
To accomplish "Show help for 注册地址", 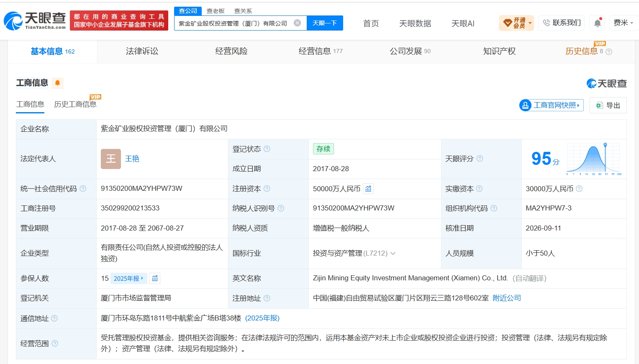I will (267, 298).
